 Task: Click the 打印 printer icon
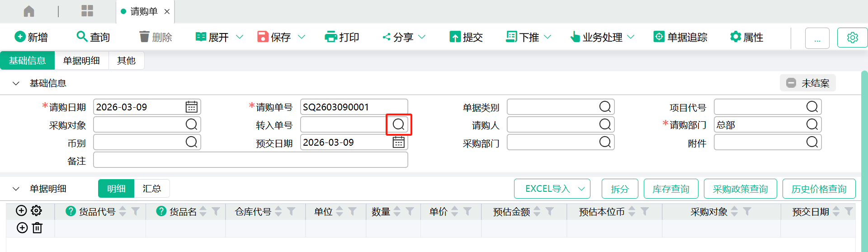331,37
